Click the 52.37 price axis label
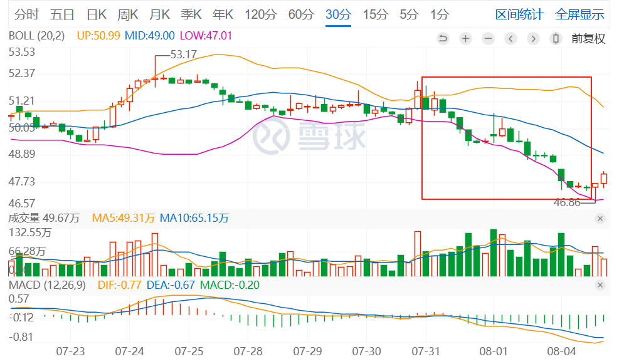 22,73
